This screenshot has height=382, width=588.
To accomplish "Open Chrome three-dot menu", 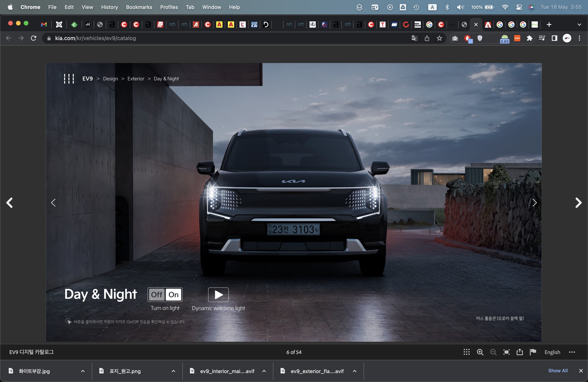I will click(x=579, y=38).
